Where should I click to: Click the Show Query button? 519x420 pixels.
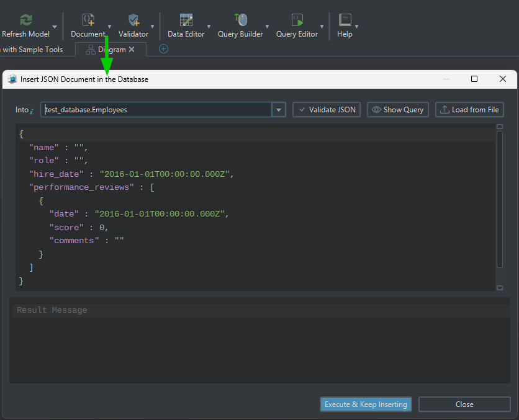tap(398, 110)
